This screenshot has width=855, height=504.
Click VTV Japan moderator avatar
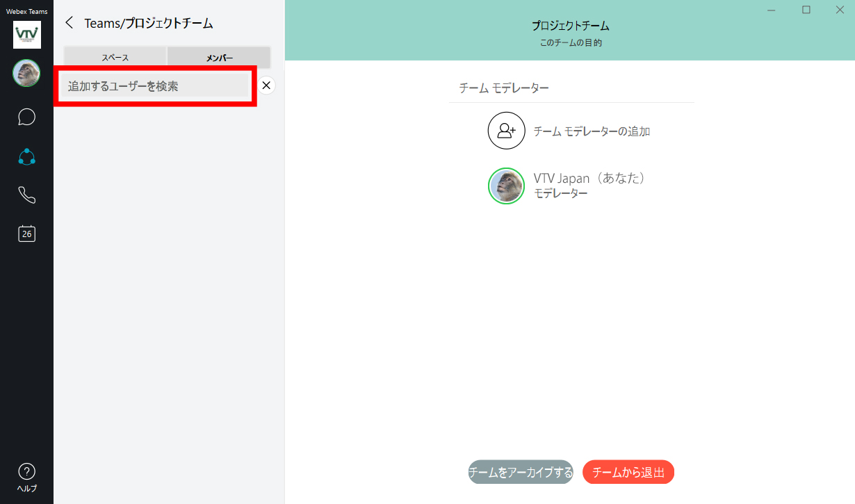pyautogui.click(x=506, y=186)
